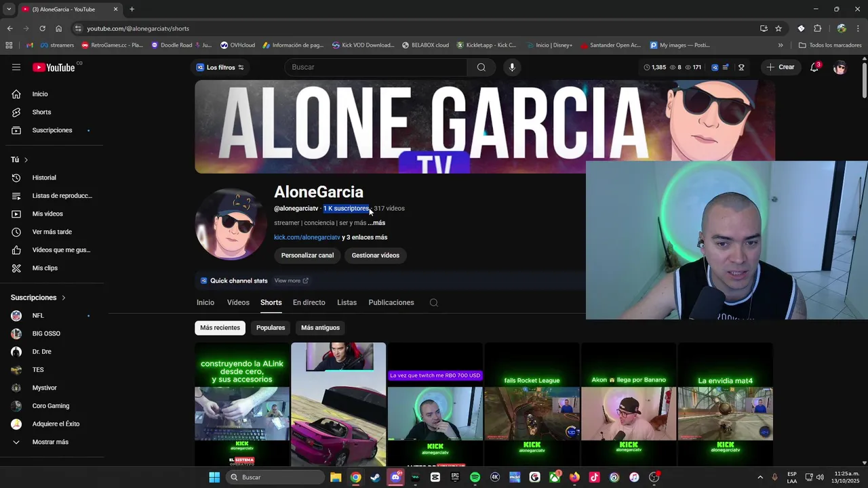Start voice search with the microphone

[512, 67]
